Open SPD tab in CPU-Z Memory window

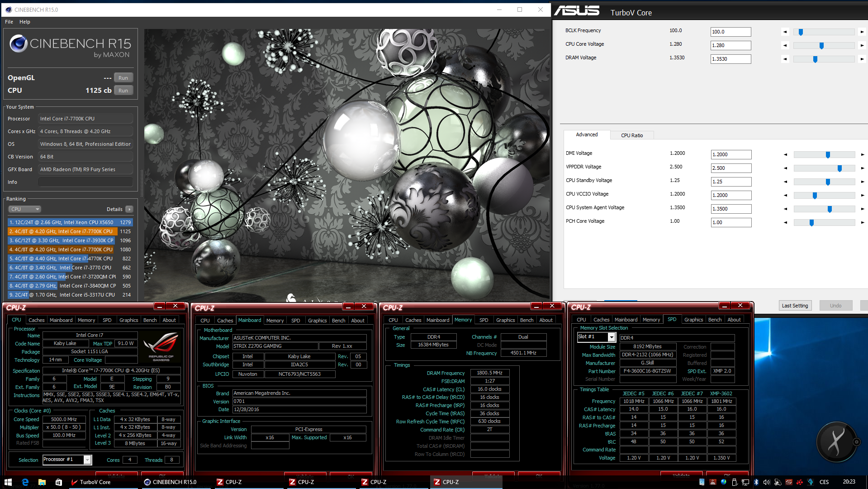click(x=484, y=320)
